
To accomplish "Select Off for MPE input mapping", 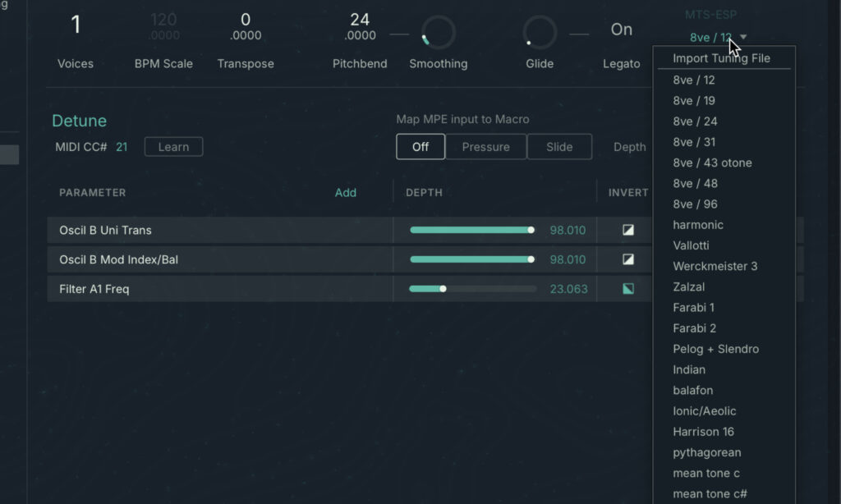I will coord(420,147).
